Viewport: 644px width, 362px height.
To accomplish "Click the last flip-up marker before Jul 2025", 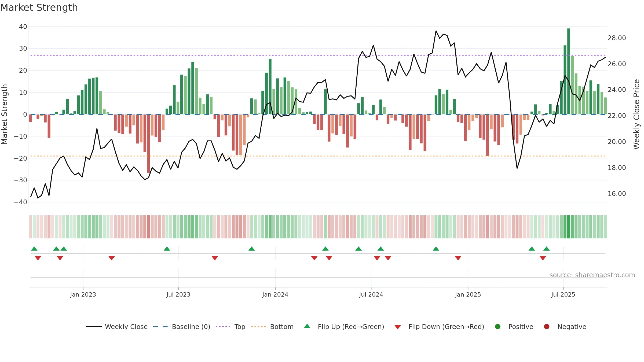I will pyautogui.click(x=547, y=249).
